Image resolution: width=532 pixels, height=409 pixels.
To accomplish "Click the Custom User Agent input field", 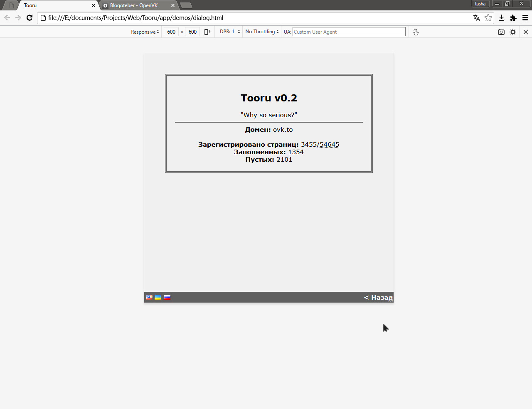I will tap(349, 32).
